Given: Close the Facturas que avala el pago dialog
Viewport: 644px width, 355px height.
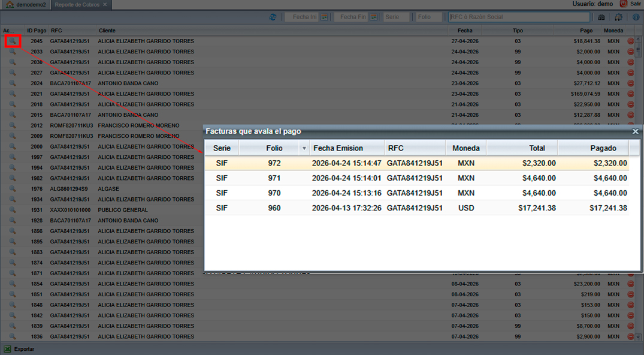Looking at the screenshot, I should (x=636, y=131).
